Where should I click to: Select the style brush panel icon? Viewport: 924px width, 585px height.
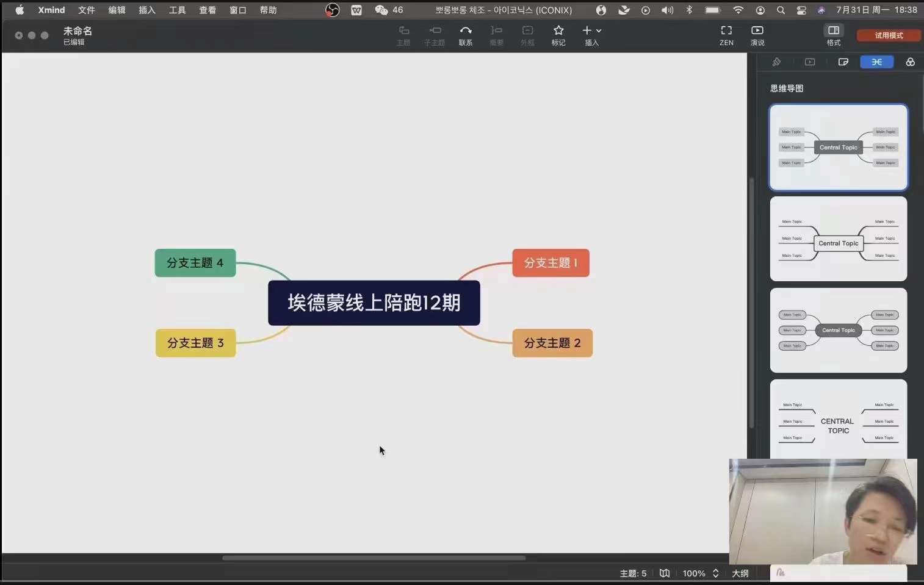pyautogui.click(x=776, y=62)
